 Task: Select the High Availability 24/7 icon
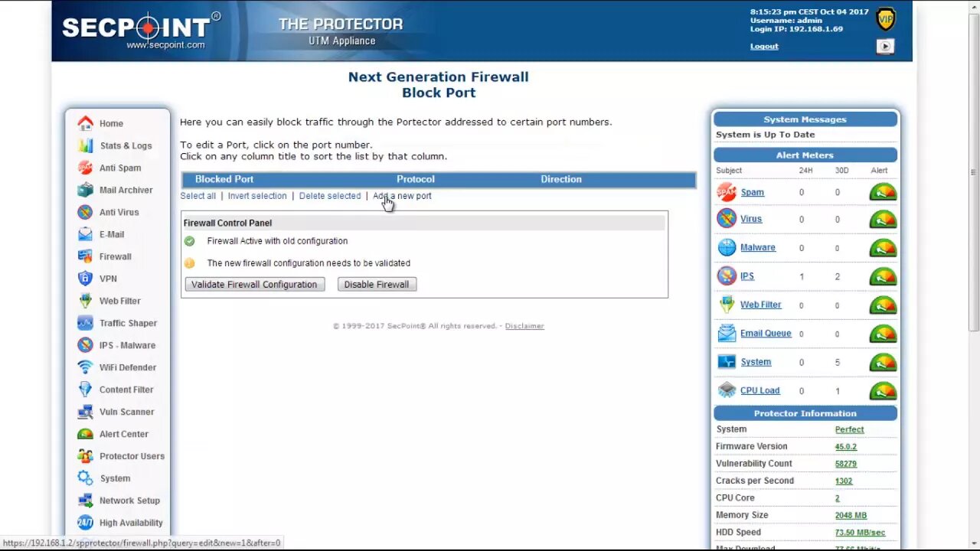(85, 523)
